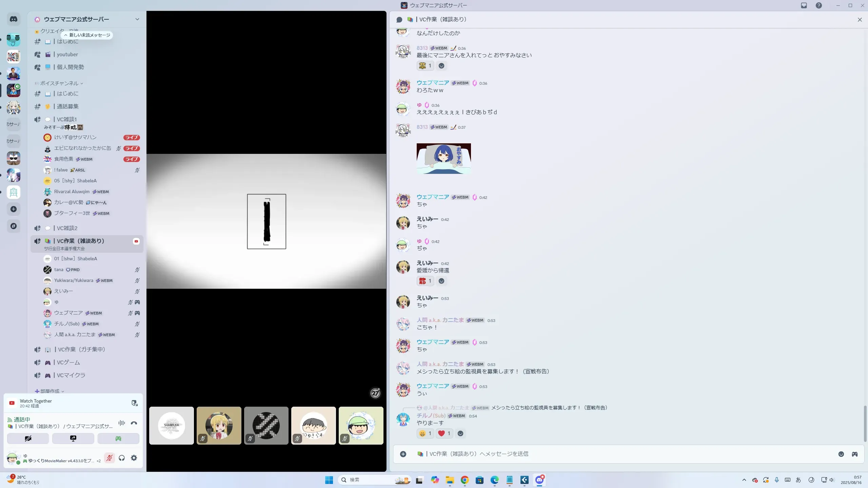Click the message input field
This screenshot has width=868, height=488.
(610, 454)
